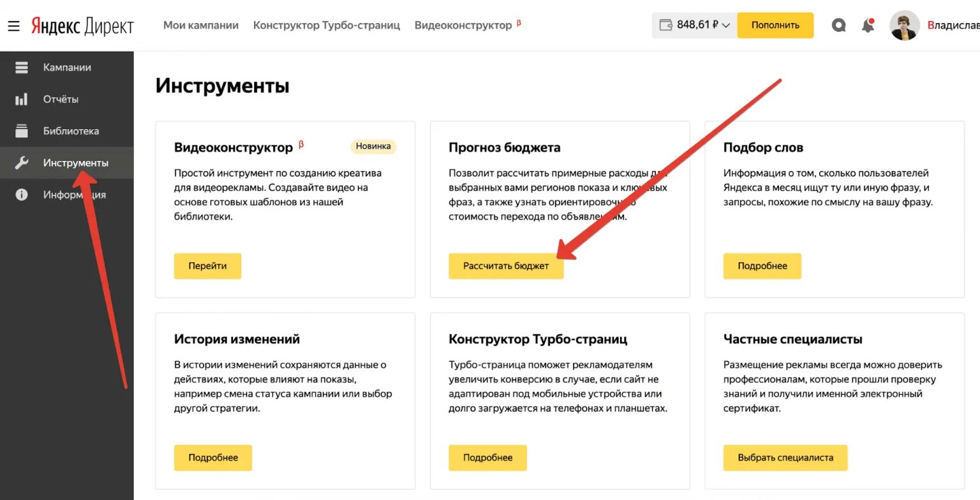The width and height of the screenshot is (980, 500).
Task: Click the user avatar photo
Action: coord(905,26)
